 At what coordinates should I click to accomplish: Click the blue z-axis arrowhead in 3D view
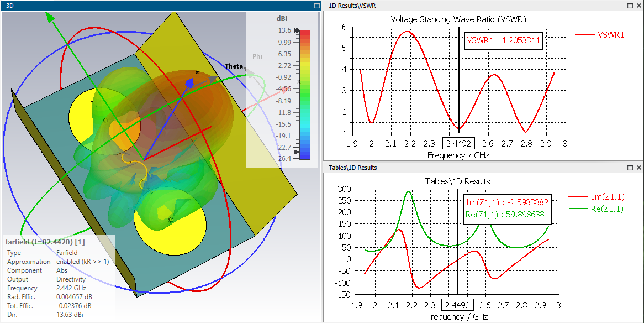point(190,83)
